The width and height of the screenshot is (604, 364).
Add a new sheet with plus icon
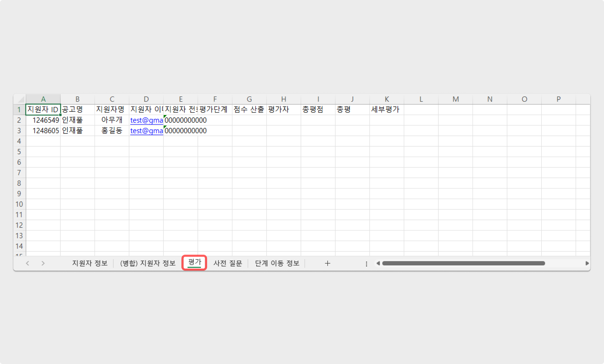click(327, 263)
